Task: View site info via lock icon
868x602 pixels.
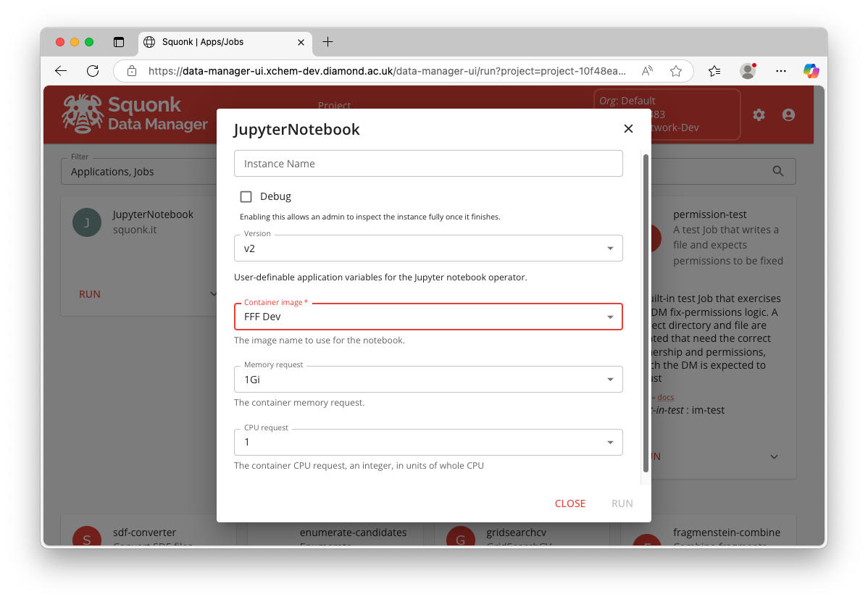Action: click(132, 71)
